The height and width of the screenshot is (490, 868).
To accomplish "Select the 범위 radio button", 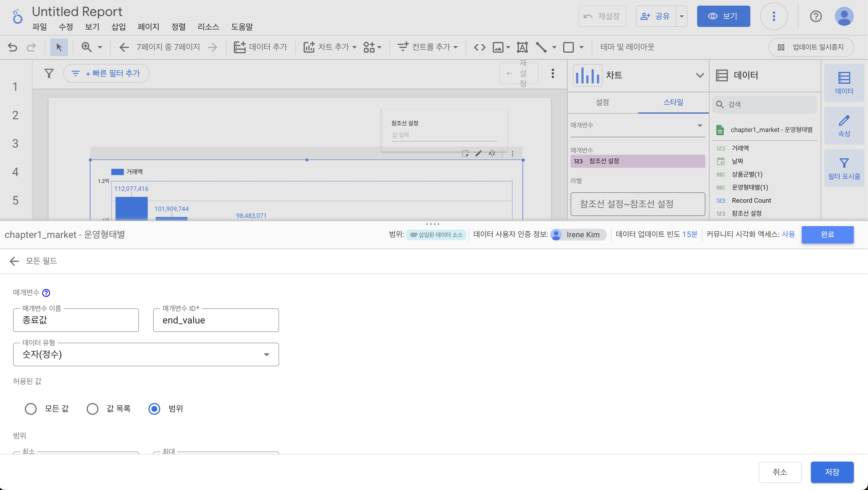I will [154, 408].
